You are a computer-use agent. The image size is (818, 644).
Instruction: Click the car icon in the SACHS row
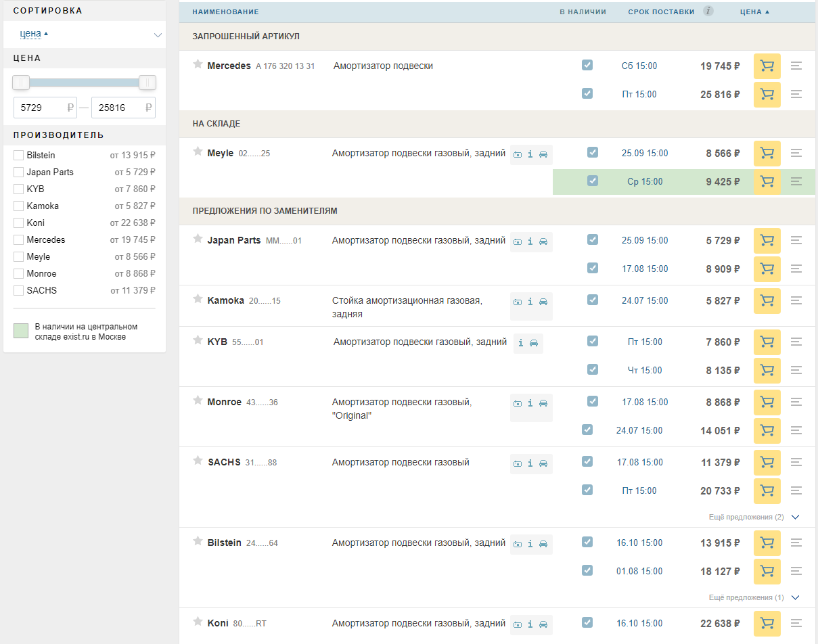point(543,463)
